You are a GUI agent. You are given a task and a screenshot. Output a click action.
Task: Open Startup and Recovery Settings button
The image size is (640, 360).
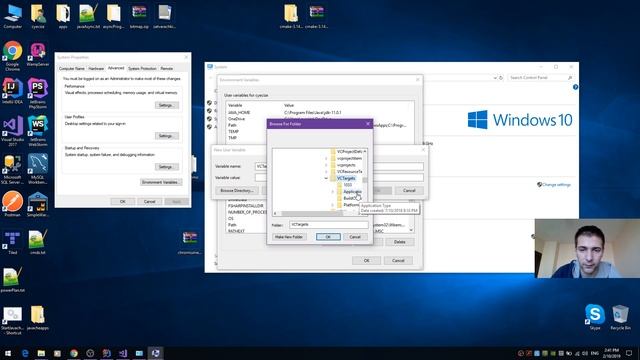click(167, 167)
